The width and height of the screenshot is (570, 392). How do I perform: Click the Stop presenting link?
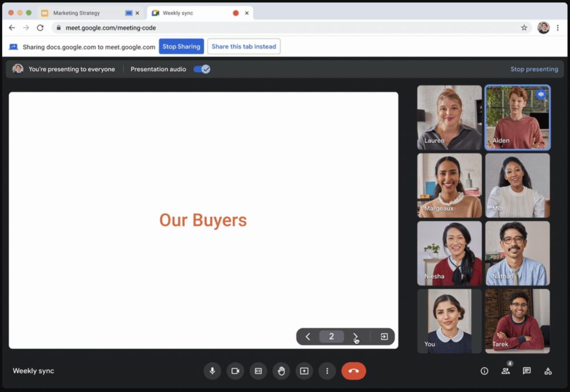534,69
